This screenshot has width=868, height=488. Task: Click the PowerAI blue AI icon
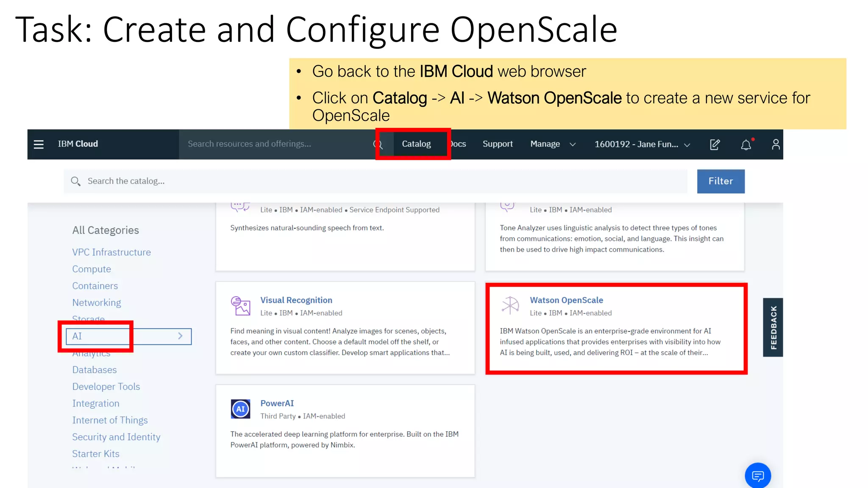click(x=241, y=409)
